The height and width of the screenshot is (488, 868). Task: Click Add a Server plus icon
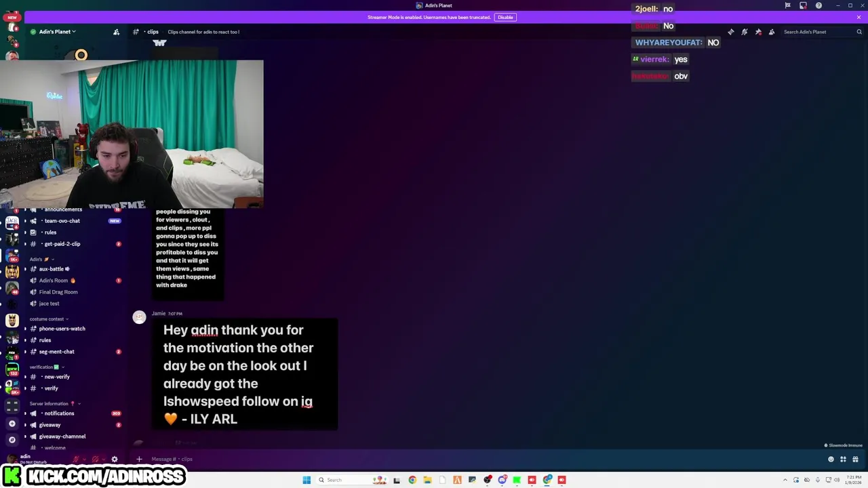12,424
